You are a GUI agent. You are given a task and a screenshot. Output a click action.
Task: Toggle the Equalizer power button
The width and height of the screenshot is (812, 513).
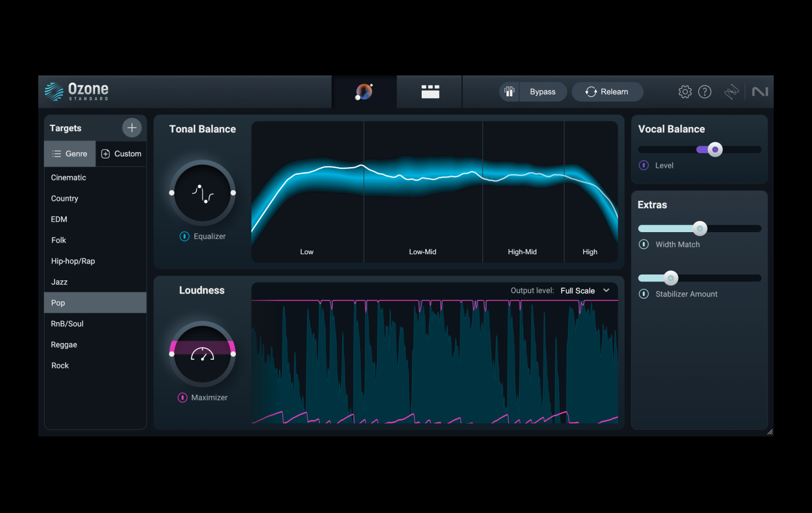[x=184, y=236]
